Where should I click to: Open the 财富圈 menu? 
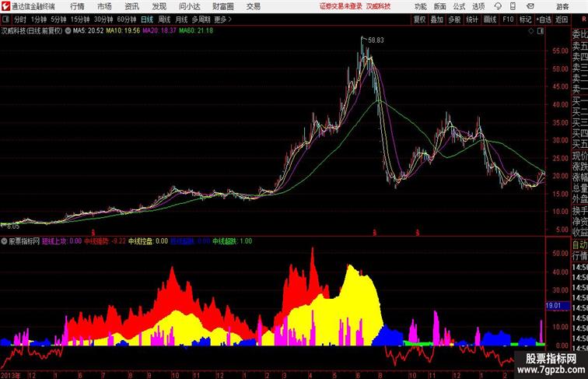pos(223,6)
